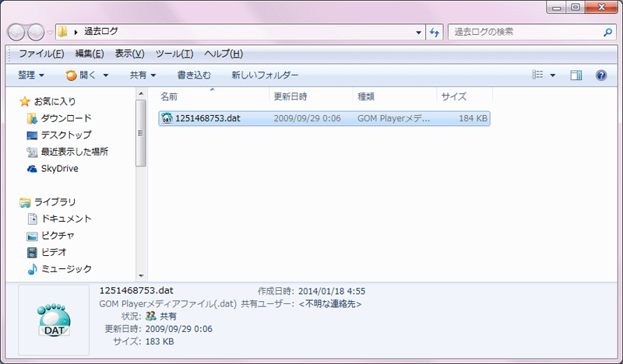
Task: Click the magnifier search icon
Action: [x=607, y=32]
